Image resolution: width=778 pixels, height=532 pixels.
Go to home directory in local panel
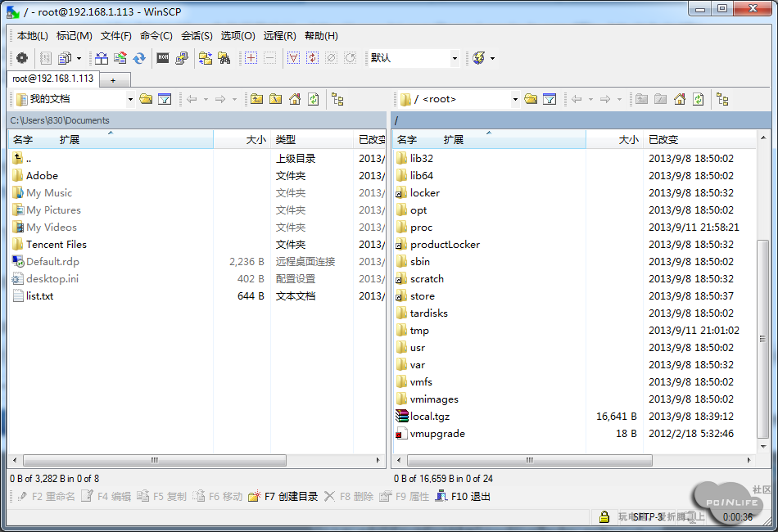295,99
